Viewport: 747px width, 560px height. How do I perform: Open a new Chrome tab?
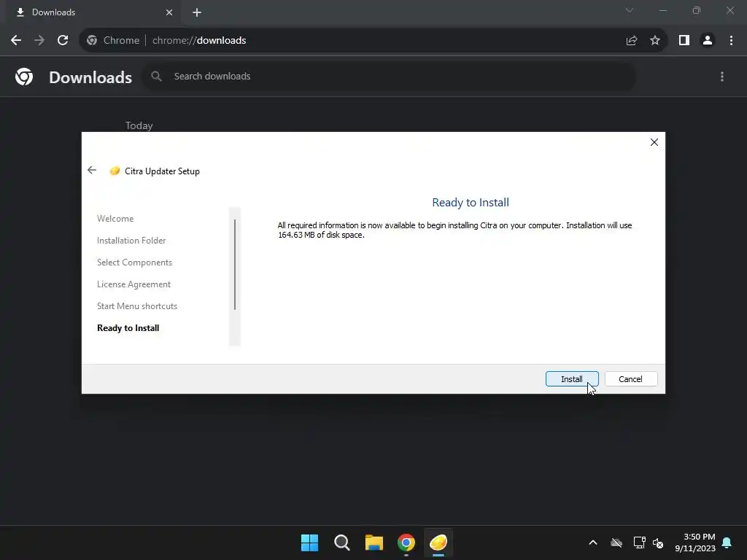click(197, 12)
